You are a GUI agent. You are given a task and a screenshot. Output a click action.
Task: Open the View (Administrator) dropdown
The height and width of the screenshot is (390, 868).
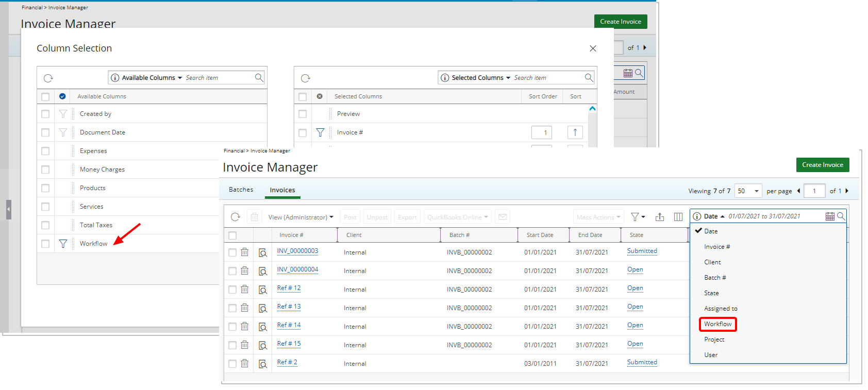pyautogui.click(x=301, y=217)
